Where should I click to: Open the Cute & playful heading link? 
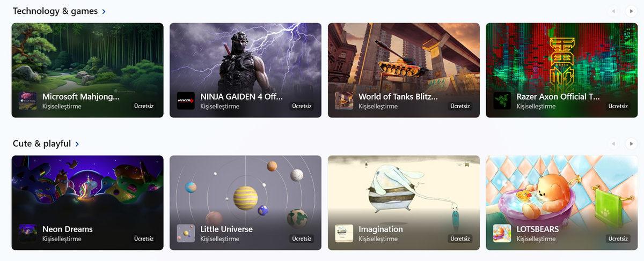(42, 143)
